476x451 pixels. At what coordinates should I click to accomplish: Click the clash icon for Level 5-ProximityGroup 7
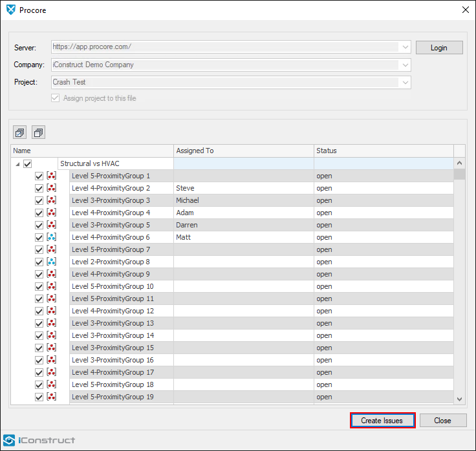click(52, 249)
